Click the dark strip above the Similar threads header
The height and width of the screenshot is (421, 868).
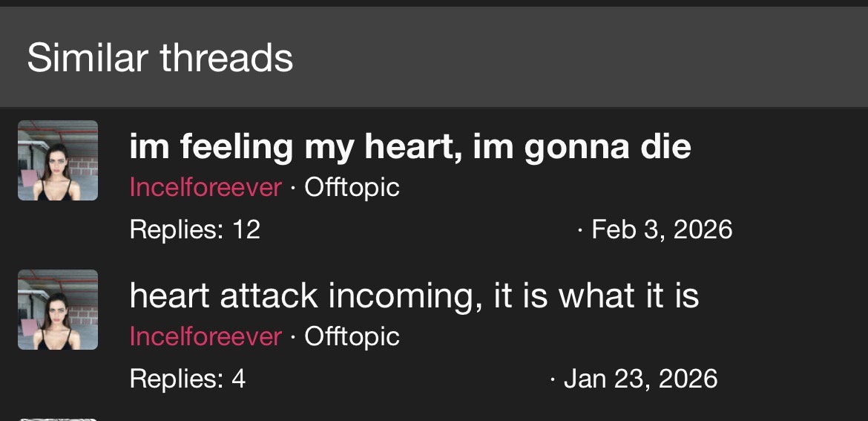(x=434, y=3)
